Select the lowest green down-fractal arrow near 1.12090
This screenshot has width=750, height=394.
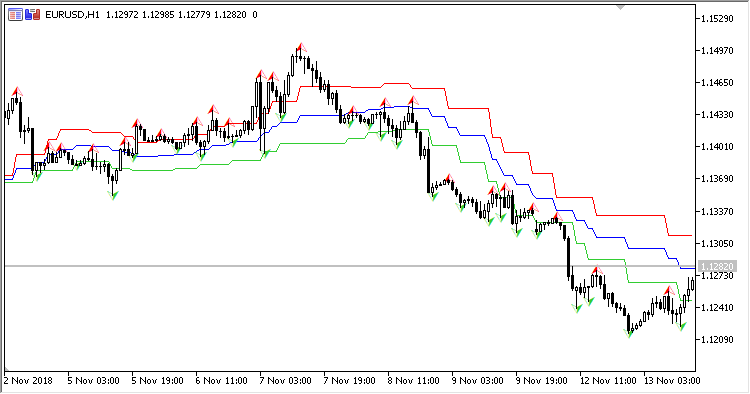point(629,333)
